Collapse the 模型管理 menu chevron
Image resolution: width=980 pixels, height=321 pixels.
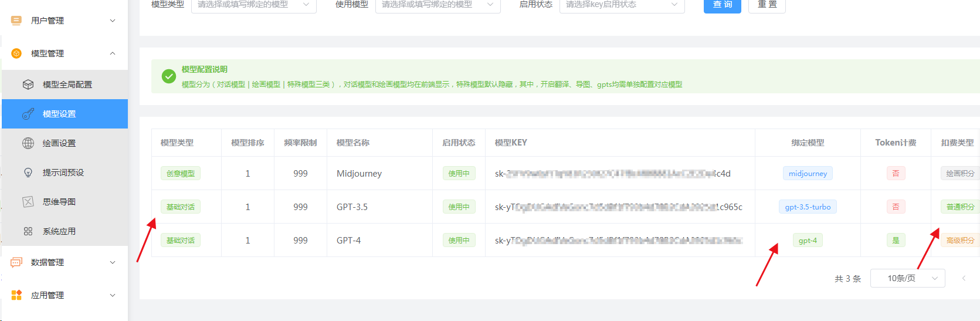[x=113, y=53]
